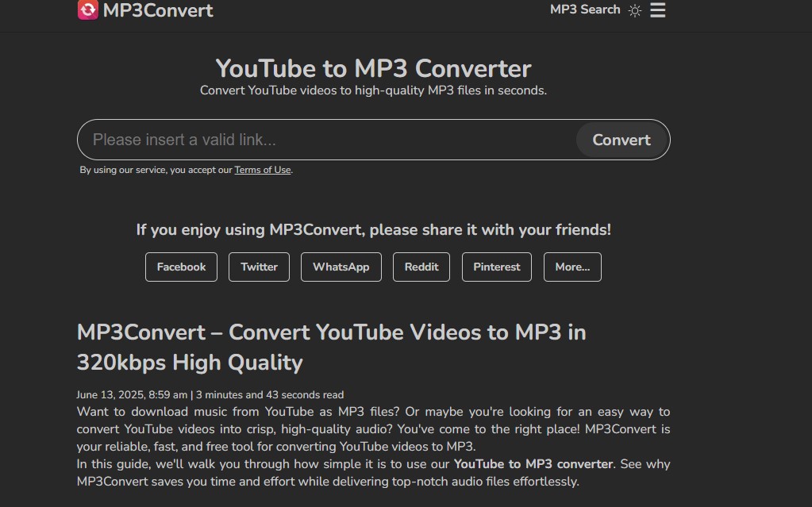Click the subtitle 'Convert YouTube videos to high-quality MP3'
812x507 pixels.
tap(373, 90)
